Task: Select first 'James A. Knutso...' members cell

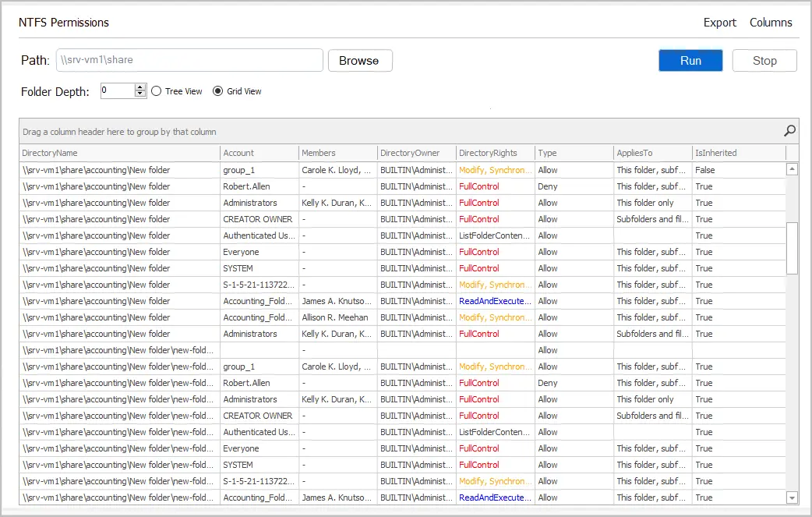Action: pos(338,301)
